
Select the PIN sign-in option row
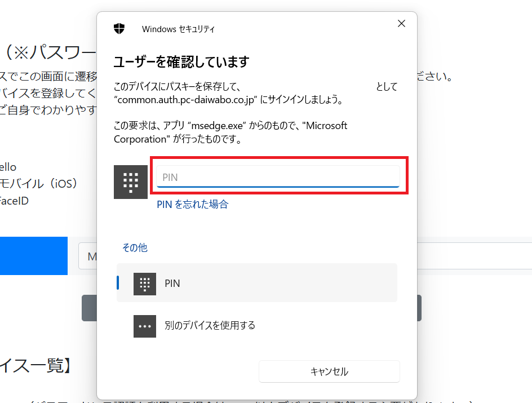coord(256,283)
